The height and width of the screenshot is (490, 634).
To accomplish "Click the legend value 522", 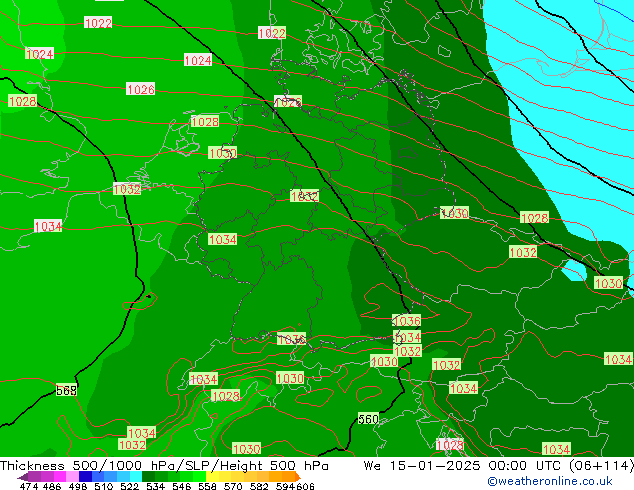I will click(x=129, y=486).
